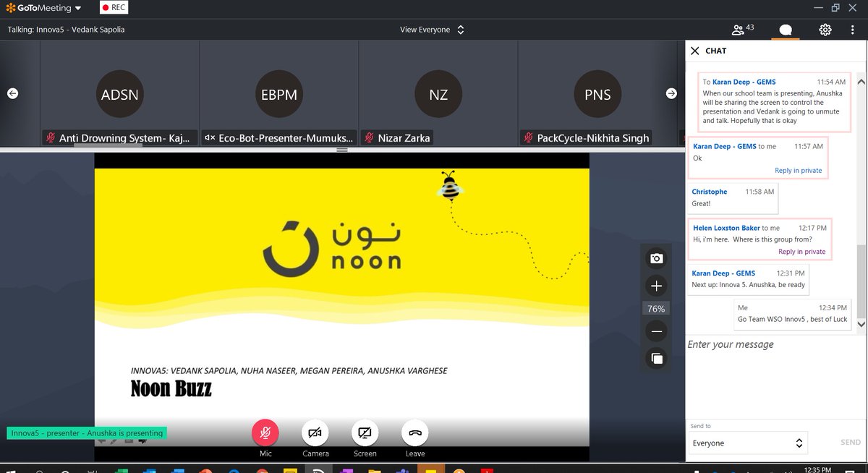Reply in private to Helen Loxston Baker

point(801,252)
